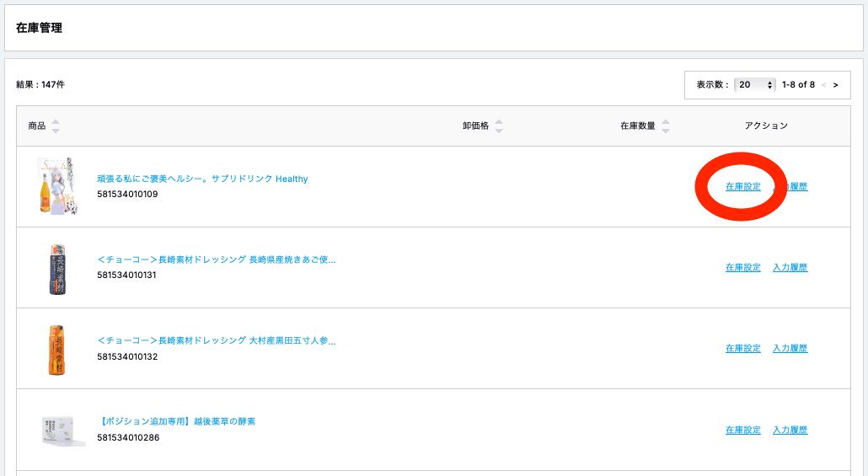The image size is (868, 476).
Task: Open 在庫設定 for 大村産黒田五寸人参 dressing
Action: click(x=742, y=349)
